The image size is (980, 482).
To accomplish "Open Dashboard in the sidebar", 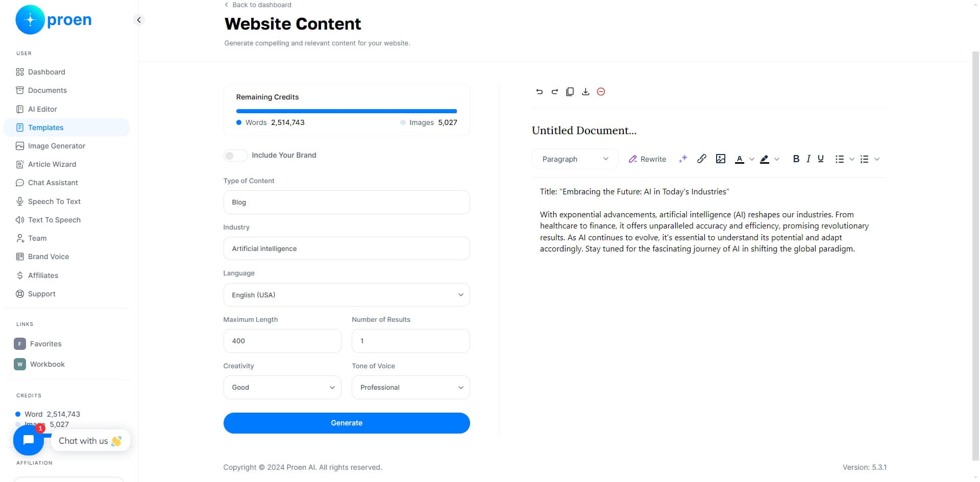I will pyautogui.click(x=66, y=72).
